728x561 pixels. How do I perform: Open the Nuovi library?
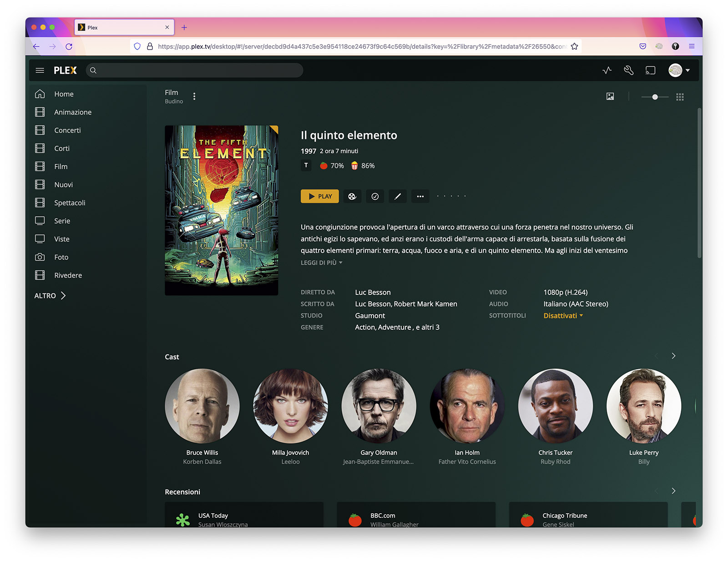coord(63,185)
